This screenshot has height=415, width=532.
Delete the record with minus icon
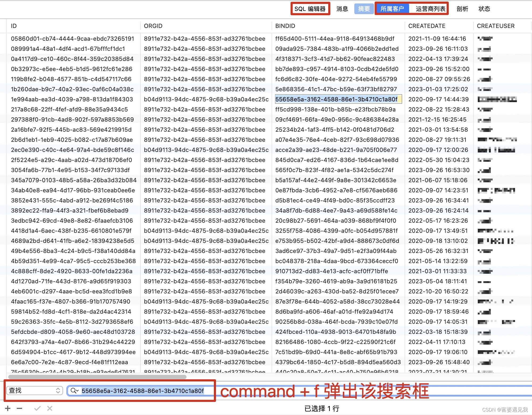[19, 408]
